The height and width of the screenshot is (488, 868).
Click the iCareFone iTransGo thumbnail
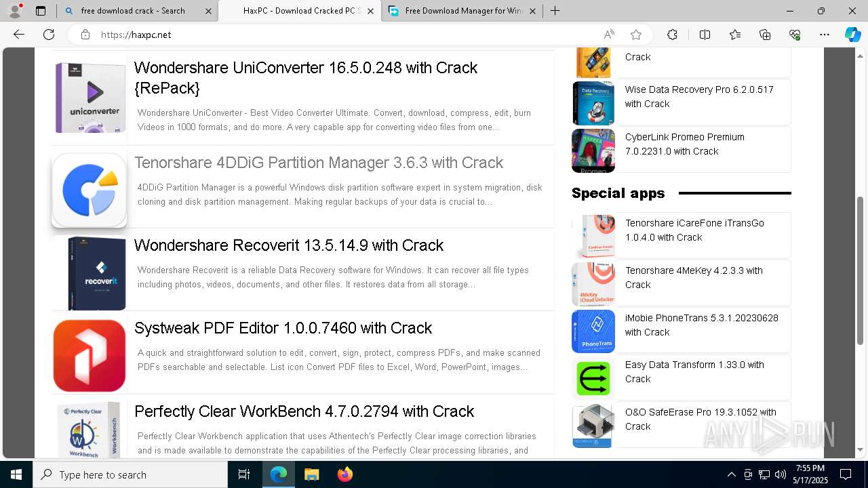coord(593,237)
